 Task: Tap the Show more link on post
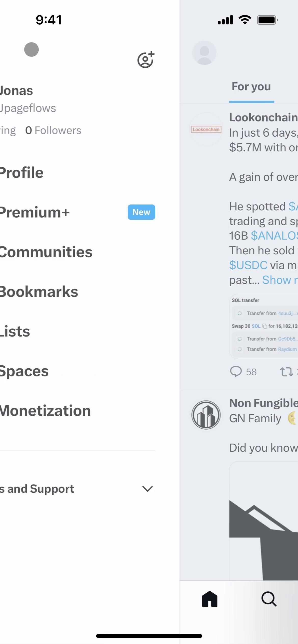279,280
